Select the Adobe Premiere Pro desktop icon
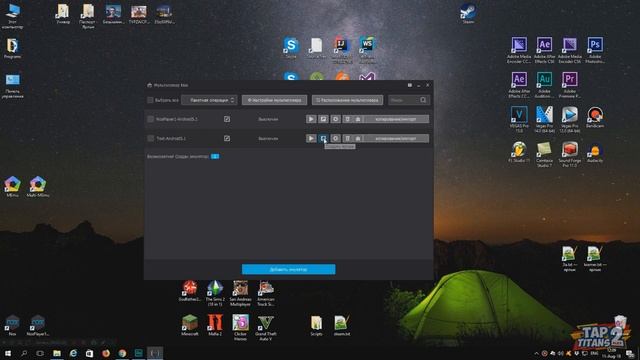 [x=569, y=84]
